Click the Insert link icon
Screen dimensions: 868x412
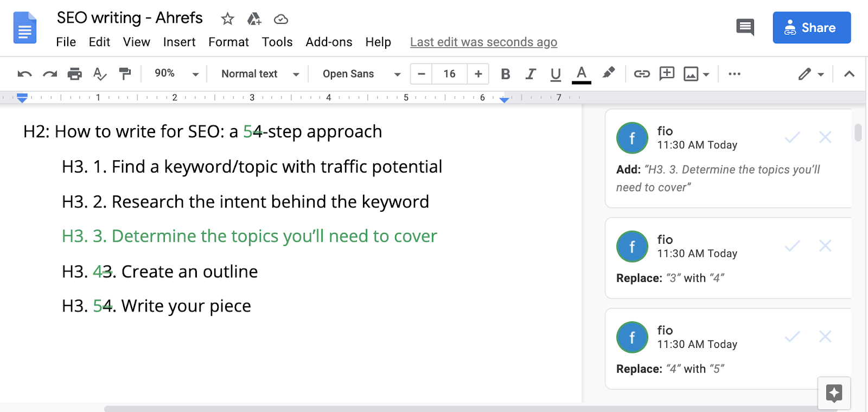(642, 74)
